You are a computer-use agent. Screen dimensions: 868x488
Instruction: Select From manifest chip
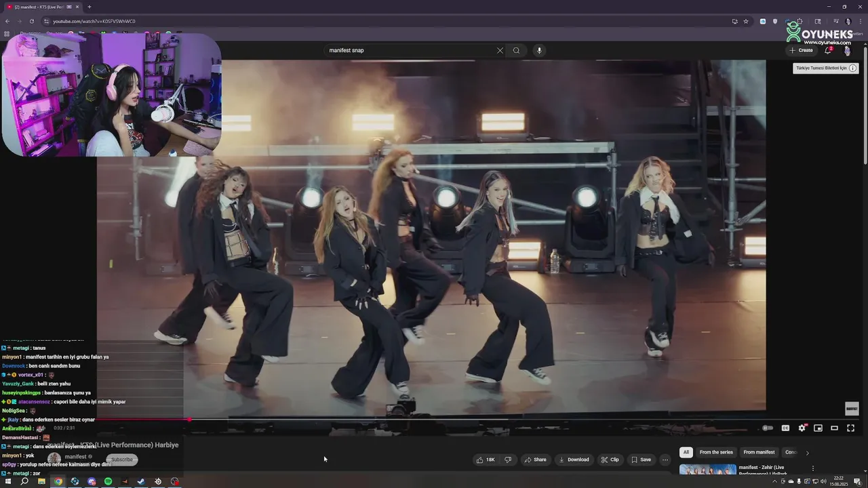click(x=759, y=452)
